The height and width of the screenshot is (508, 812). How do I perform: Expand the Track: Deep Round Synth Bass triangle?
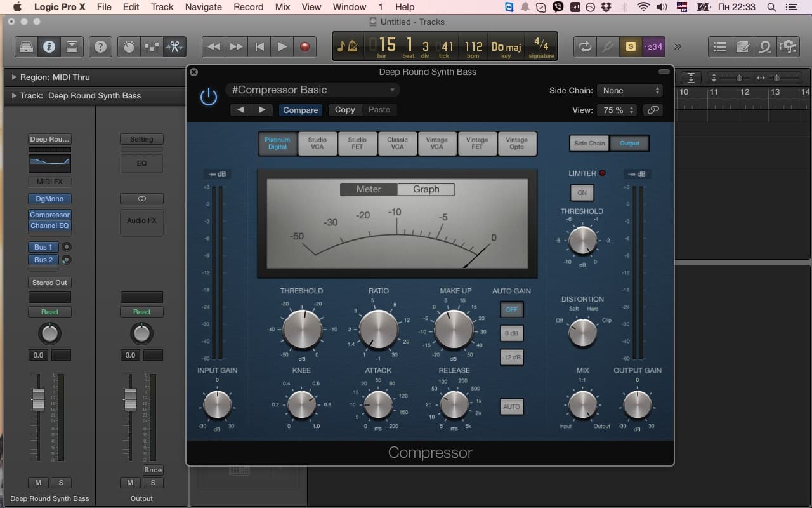(14, 95)
